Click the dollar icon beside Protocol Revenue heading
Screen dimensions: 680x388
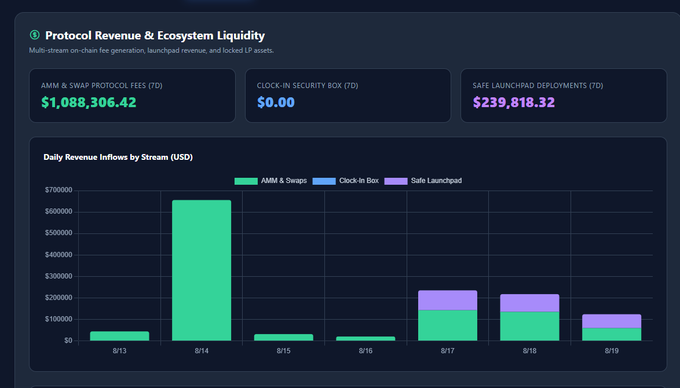click(x=34, y=35)
